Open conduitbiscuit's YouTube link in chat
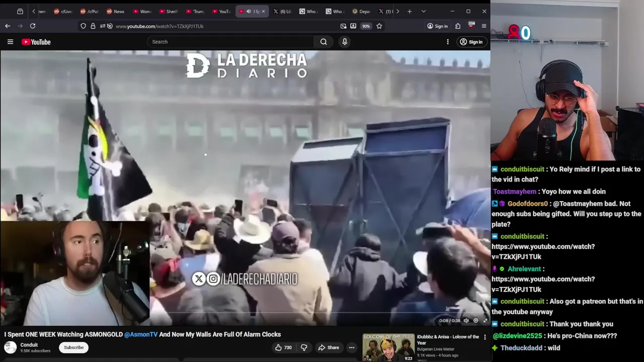Image resolution: width=644 pixels, height=362 pixels. 543,251
